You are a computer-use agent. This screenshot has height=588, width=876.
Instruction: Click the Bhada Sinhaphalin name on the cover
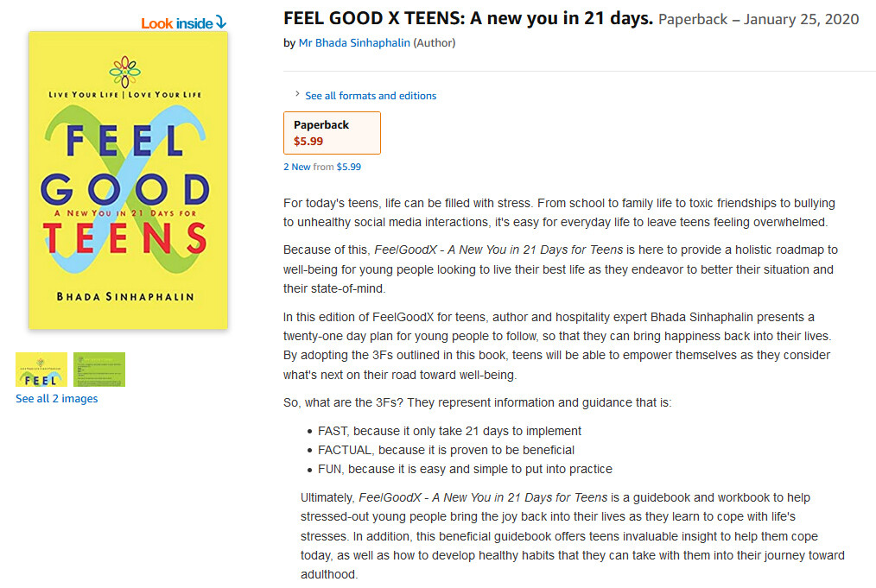click(x=125, y=297)
